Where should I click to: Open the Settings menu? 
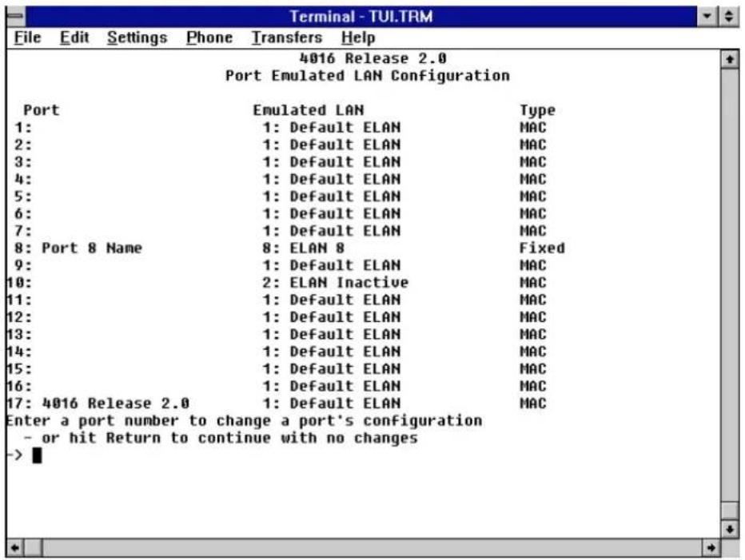(x=137, y=38)
